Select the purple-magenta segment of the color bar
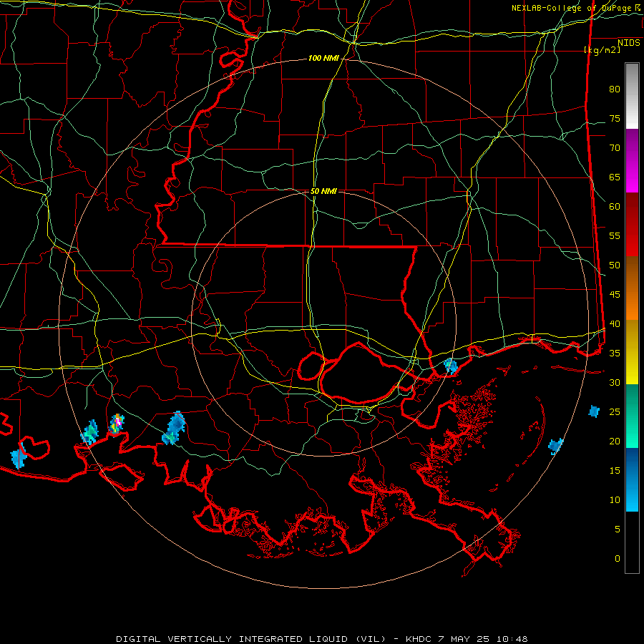The image size is (644, 644). click(x=632, y=160)
